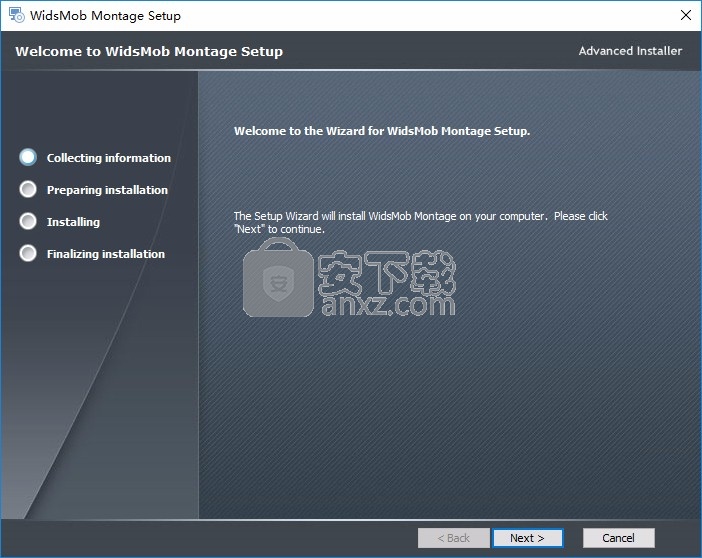Viewport: 702px width, 558px height.
Task: Click the 'Welcome to WidsMob Montage Setup' header
Action: point(149,52)
